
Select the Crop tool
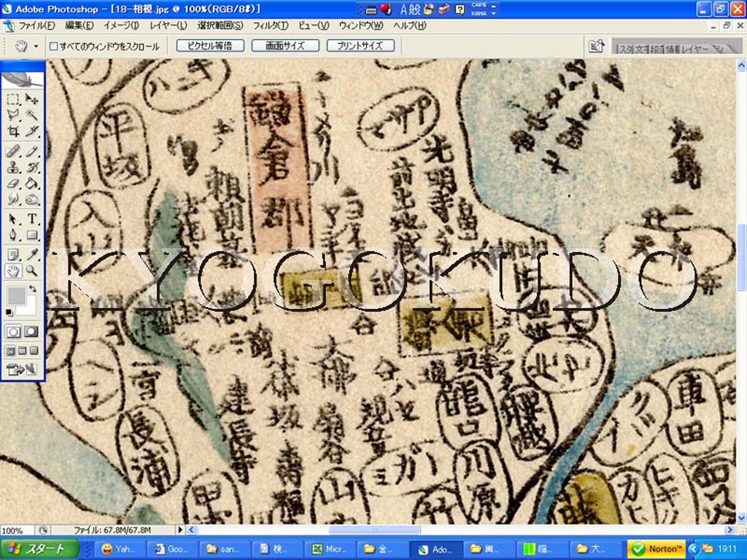click(x=13, y=131)
